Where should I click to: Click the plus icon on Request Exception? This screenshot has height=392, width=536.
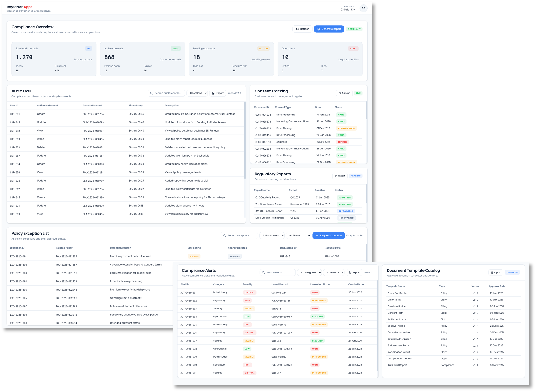coord(317,236)
